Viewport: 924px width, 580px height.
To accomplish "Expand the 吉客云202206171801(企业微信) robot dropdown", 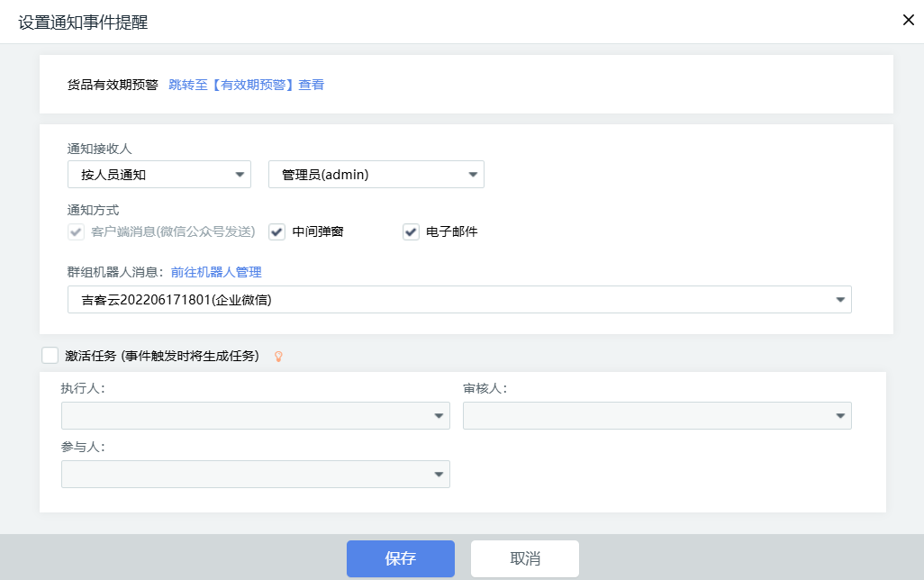I will pos(459,299).
